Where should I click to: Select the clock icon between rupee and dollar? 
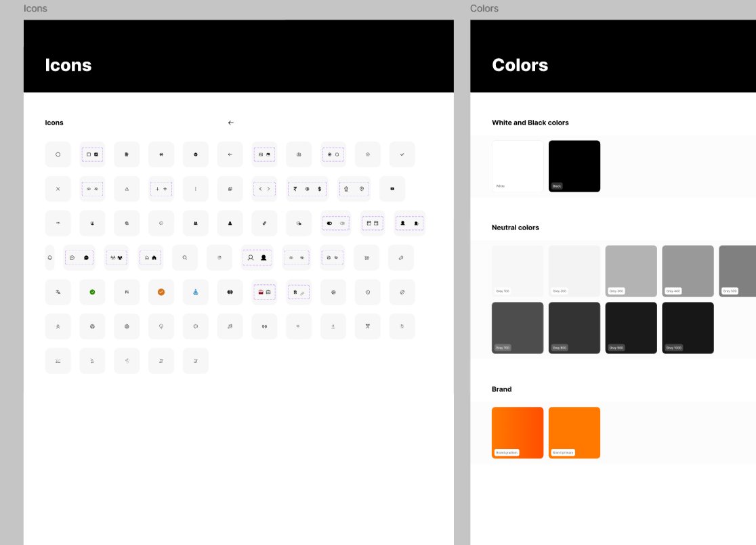pyautogui.click(x=307, y=189)
